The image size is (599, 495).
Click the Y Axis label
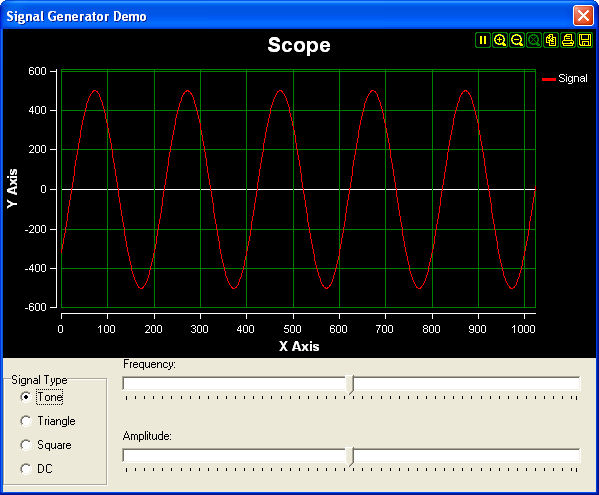click(13, 189)
